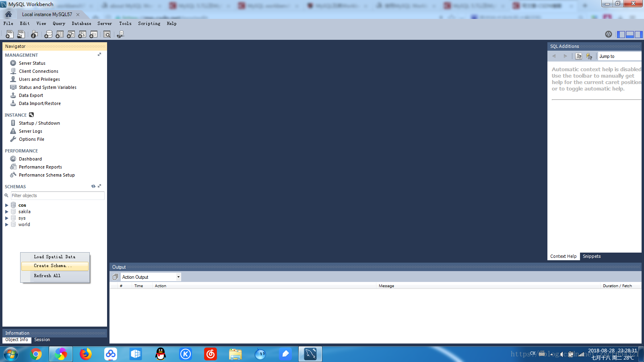Screen dimensions: 644x362
Task: Expand the Management section icon
Action: coord(99,54)
